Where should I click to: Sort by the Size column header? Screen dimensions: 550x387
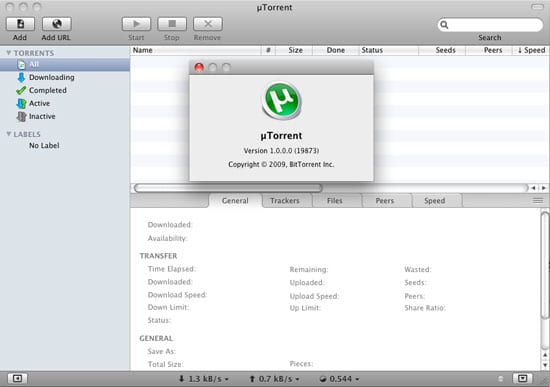(294, 50)
